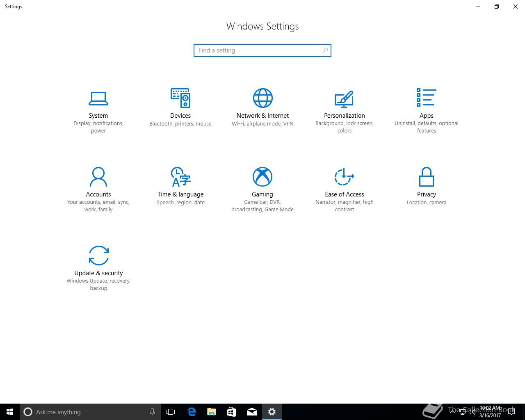Activate the Cortana microphone icon
525x420 pixels.
(x=152, y=412)
